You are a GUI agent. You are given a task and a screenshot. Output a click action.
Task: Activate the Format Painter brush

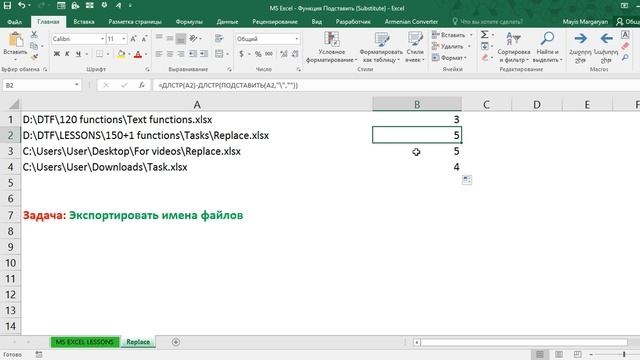click(x=34, y=57)
